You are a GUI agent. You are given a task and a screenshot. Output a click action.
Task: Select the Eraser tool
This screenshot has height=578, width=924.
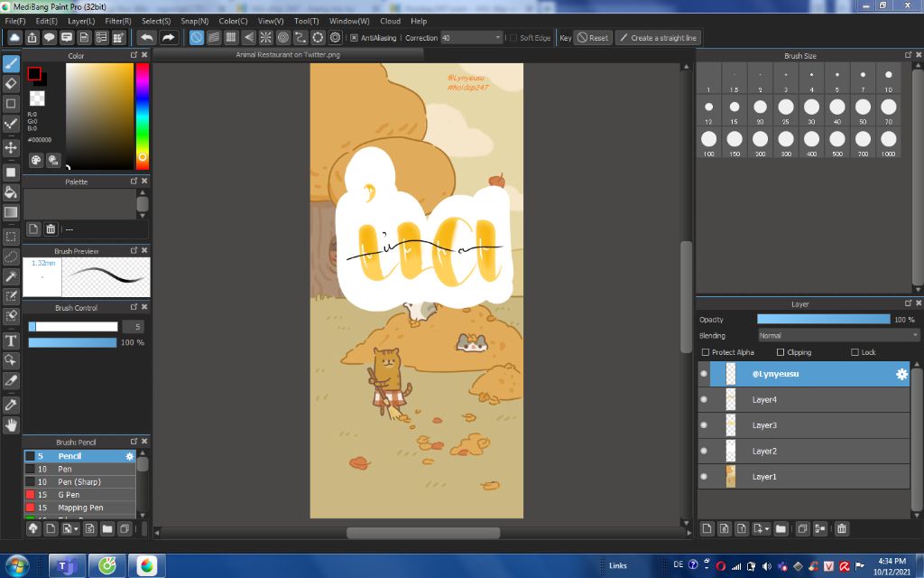[x=11, y=84]
